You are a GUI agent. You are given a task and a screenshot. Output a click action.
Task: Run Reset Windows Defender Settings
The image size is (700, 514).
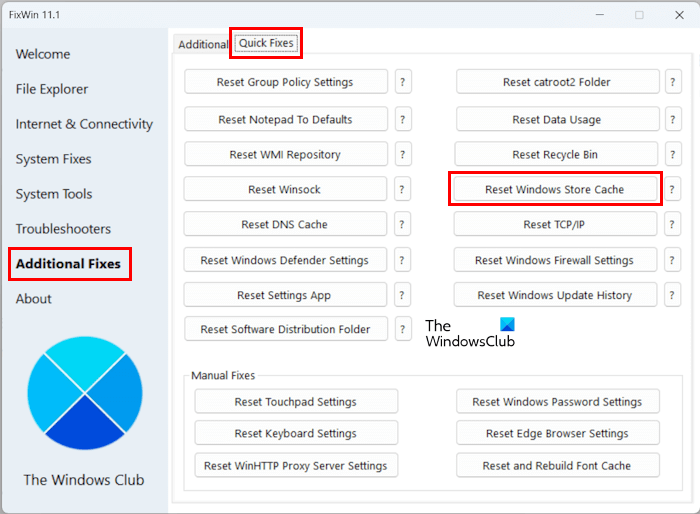click(285, 260)
